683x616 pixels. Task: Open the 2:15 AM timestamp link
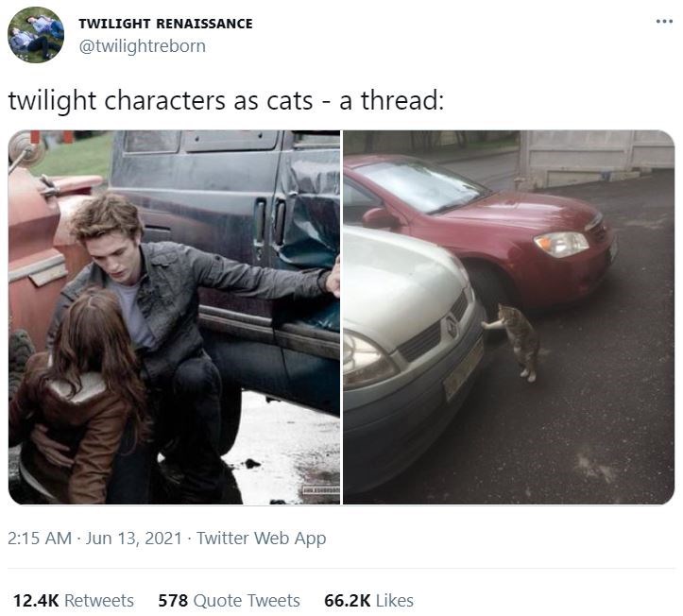pos(40,538)
